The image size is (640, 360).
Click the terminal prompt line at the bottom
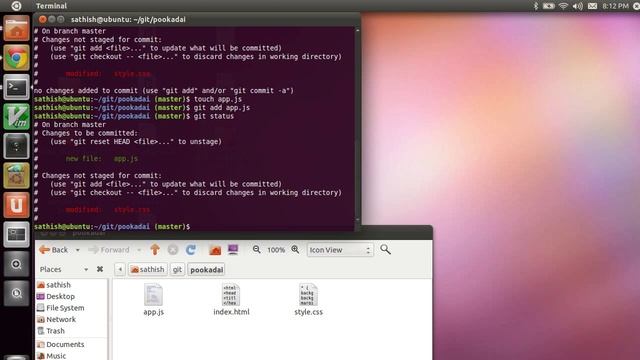(112, 227)
